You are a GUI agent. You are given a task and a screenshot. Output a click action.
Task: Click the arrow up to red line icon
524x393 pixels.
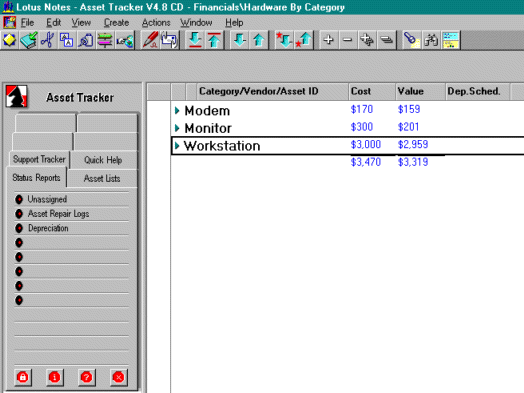(214, 40)
